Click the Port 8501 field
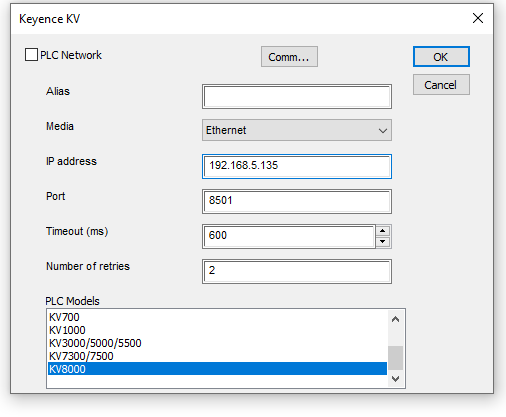 (x=297, y=201)
